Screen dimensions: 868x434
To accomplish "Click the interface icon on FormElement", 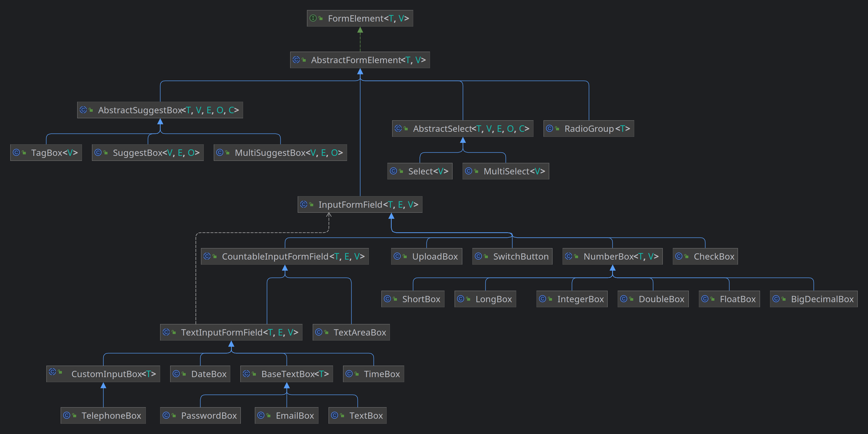I will pyautogui.click(x=313, y=19).
